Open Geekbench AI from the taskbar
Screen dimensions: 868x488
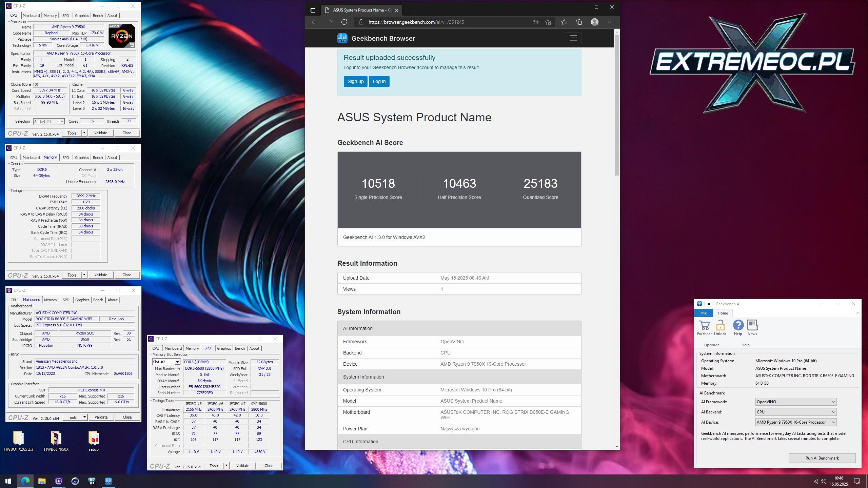(108, 481)
